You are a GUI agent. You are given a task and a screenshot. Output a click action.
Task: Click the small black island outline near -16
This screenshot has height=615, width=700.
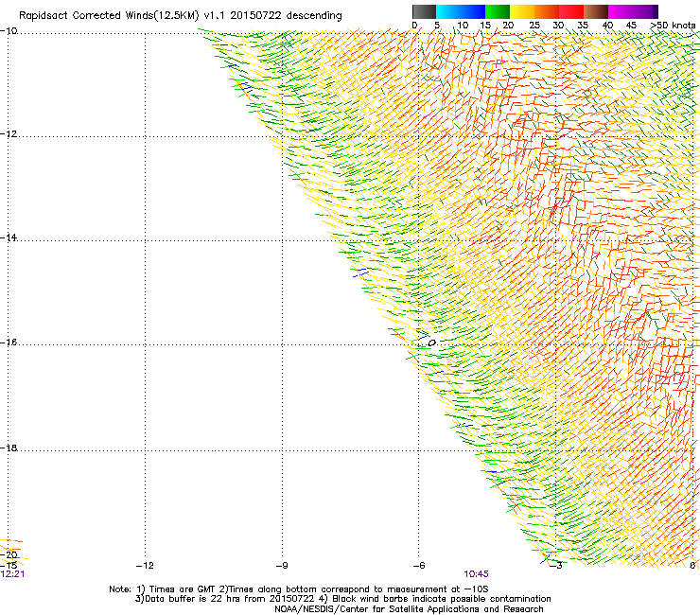431,343
